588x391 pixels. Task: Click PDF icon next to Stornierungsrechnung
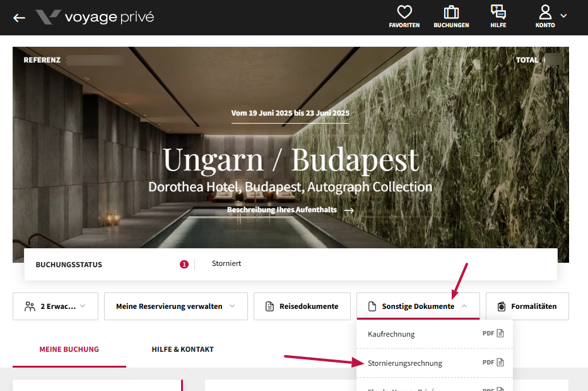click(500, 362)
